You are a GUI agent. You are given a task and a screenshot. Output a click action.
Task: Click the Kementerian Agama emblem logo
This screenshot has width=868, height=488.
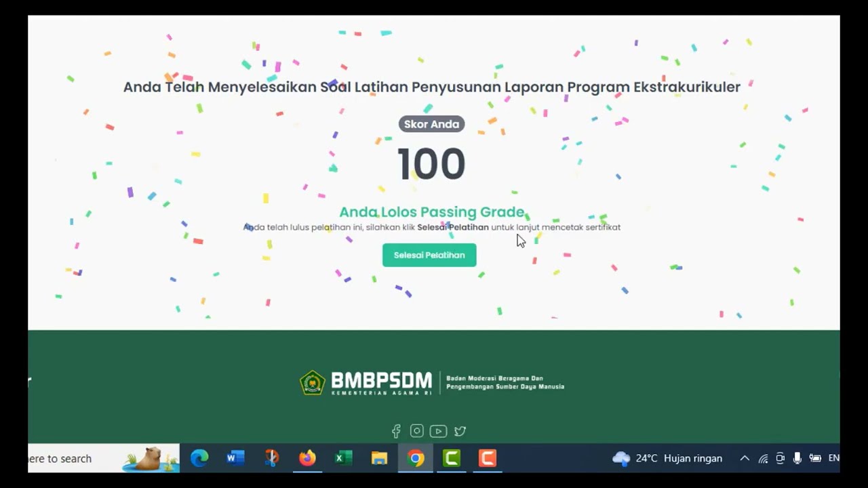(313, 383)
